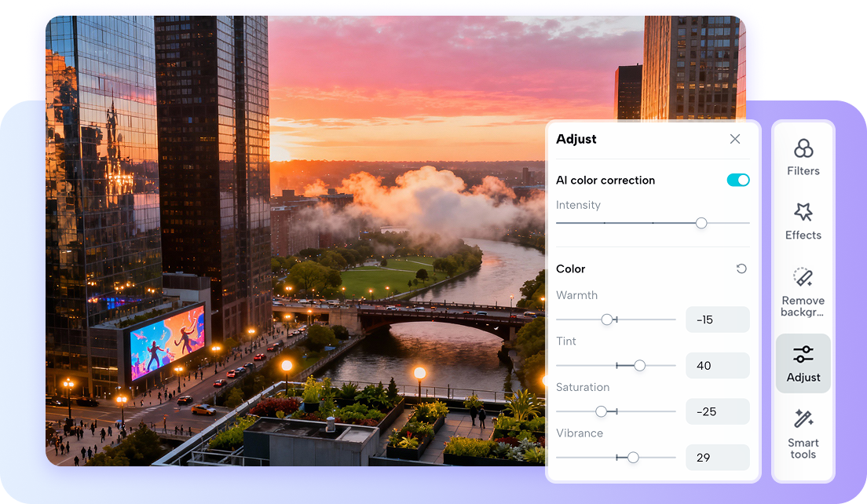
Task: Open the Filters panel
Action: pos(803,156)
